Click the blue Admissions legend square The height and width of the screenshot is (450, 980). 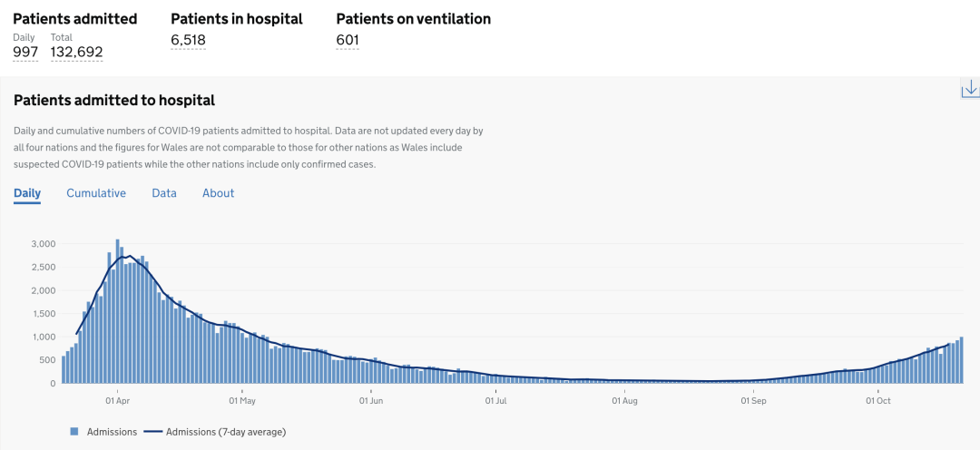point(74,432)
